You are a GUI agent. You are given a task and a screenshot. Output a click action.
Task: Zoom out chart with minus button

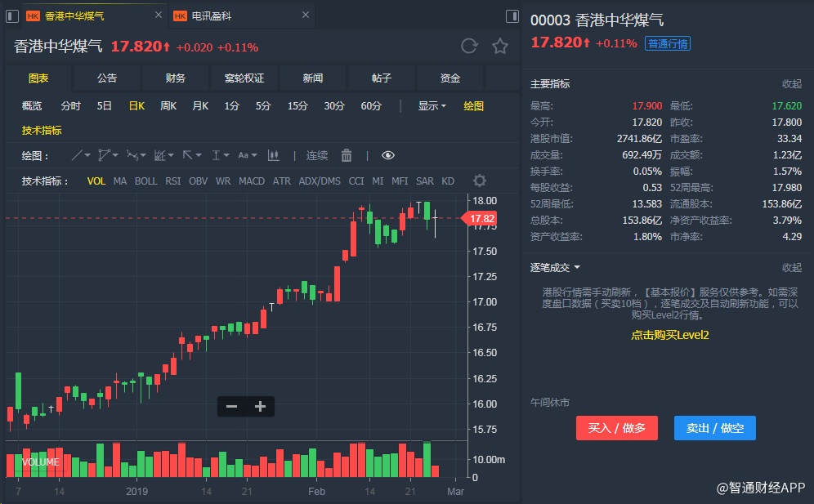point(232,406)
